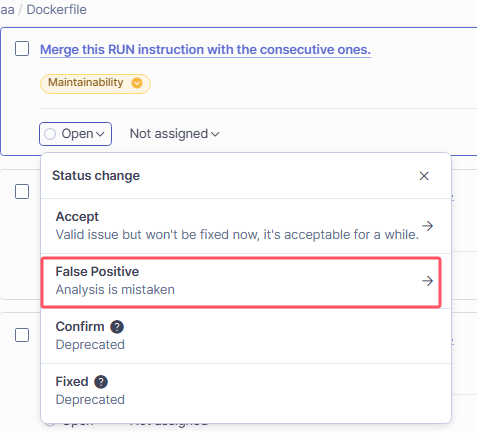Open the Not assigned assignee dropdown

(x=174, y=134)
